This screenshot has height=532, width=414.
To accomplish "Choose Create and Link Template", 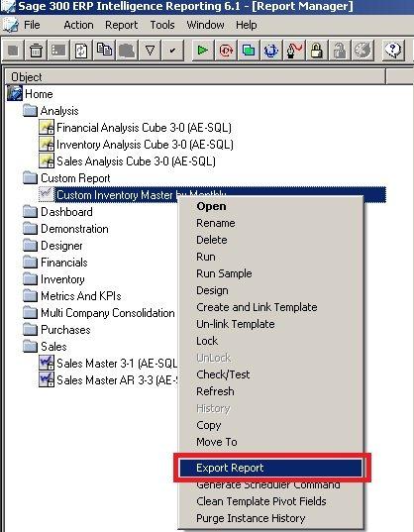I will coord(270,307).
